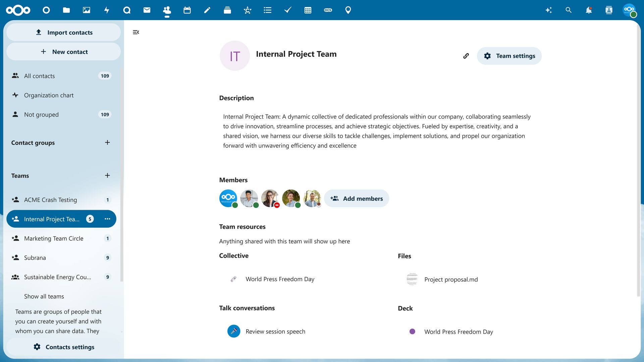The width and height of the screenshot is (644, 362).
Task: Show all teams
Action: tap(44, 296)
